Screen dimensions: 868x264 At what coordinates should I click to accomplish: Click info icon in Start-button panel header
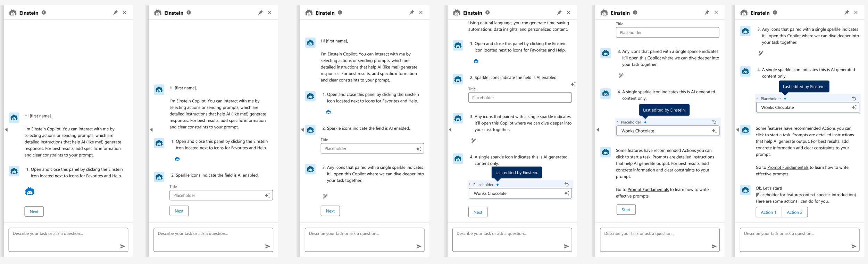tap(635, 13)
